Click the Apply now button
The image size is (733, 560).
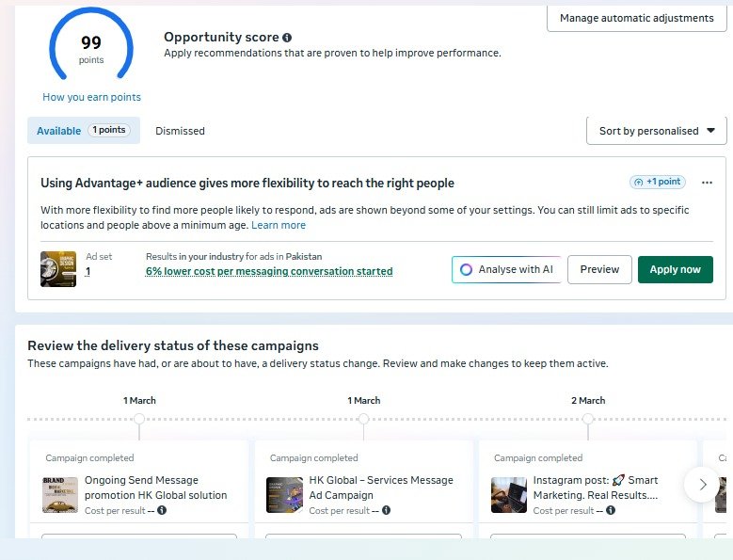point(675,269)
